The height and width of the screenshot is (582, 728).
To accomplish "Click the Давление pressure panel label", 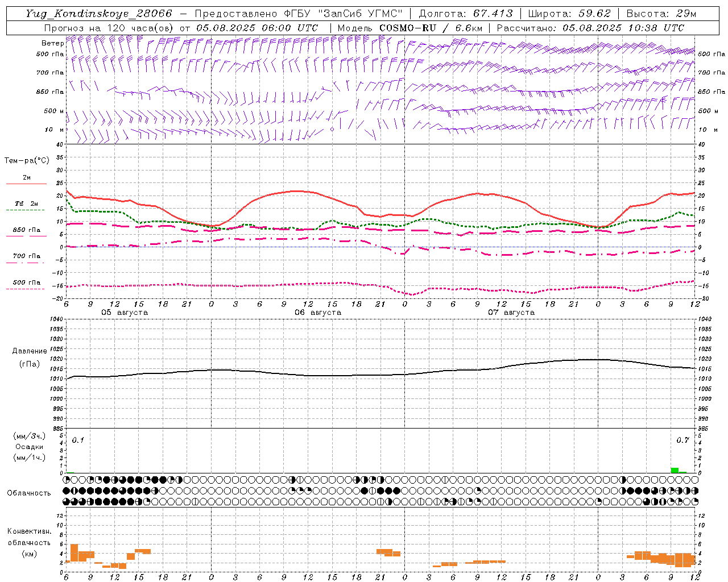I will 29,351.
